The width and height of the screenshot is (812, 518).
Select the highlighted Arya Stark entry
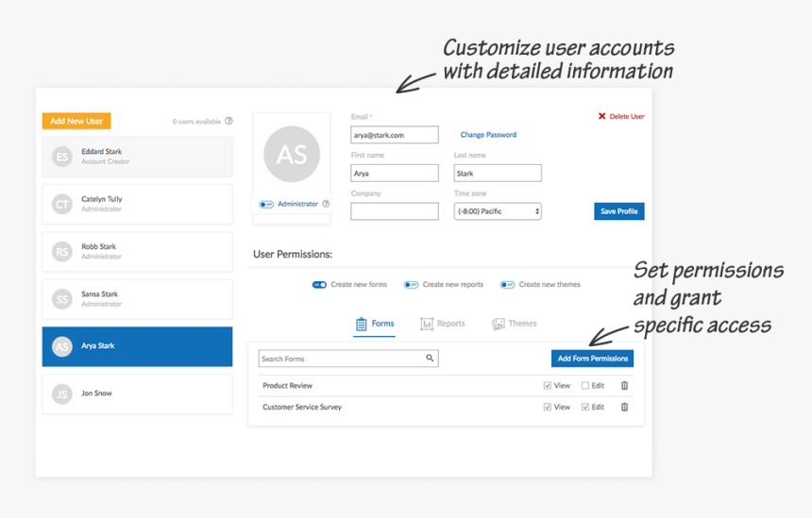[137, 346]
